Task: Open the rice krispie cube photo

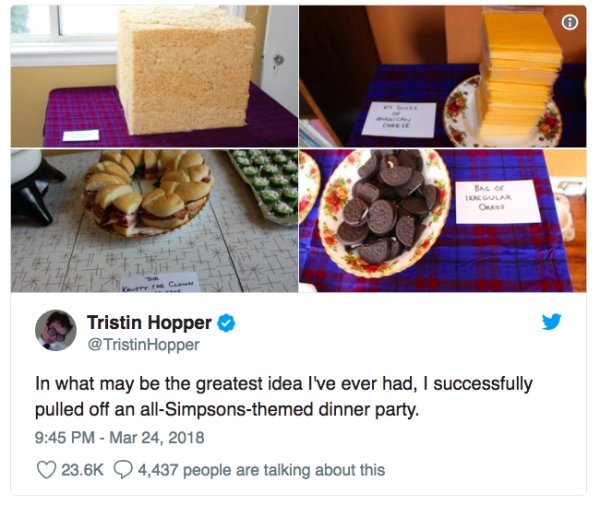Action: [154, 76]
